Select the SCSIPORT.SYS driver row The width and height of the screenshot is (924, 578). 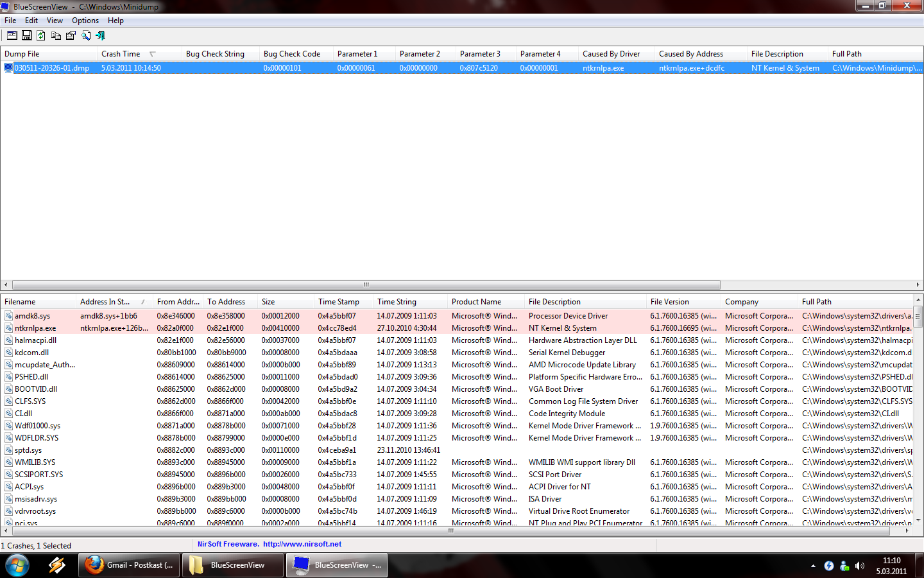tap(457, 475)
